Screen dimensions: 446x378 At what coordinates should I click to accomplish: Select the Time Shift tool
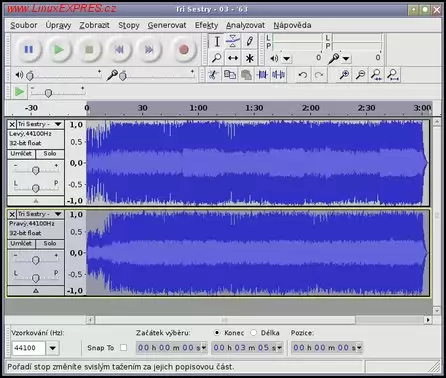(233, 58)
